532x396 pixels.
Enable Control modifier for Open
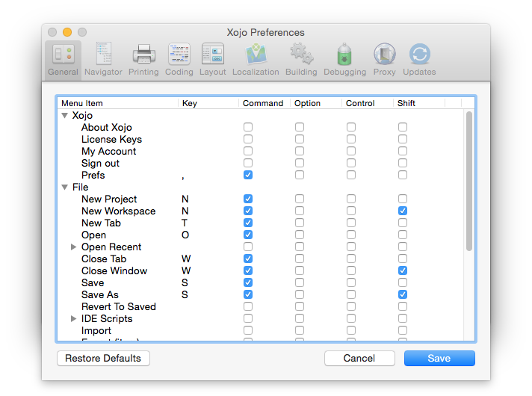[x=351, y=235]
